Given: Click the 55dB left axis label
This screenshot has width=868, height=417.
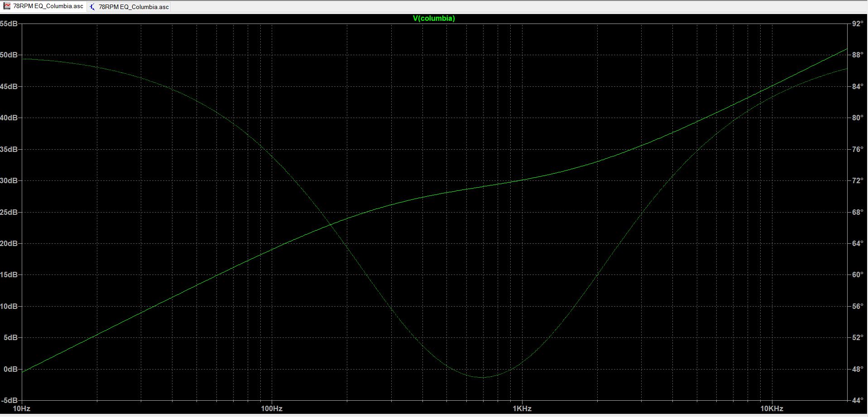Looking at the screenshot, I should pyautogui.click(x=9, y=24).
